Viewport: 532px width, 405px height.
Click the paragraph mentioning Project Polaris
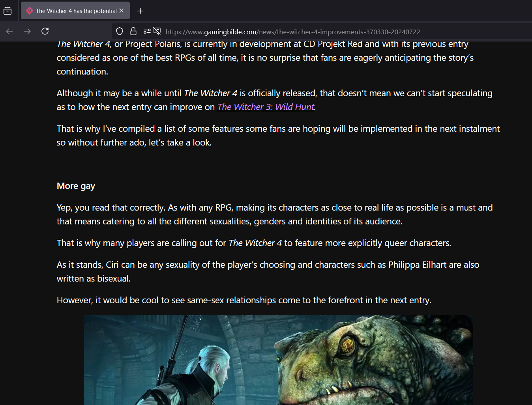click(x=265, y=58)
